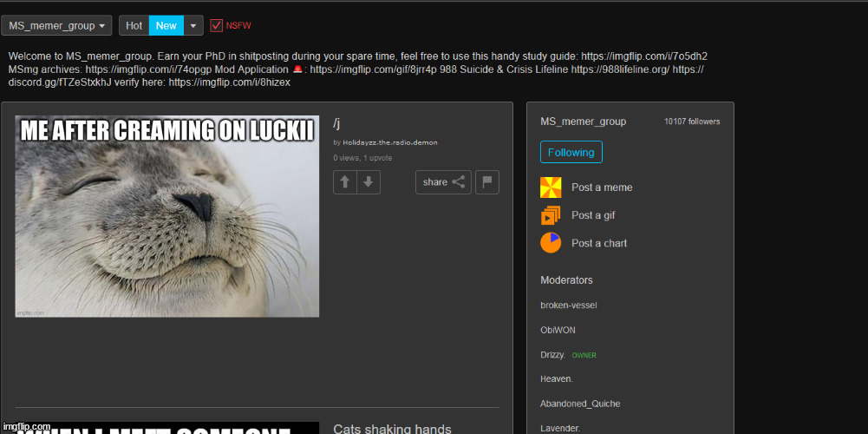Share the seal meme post
The height and width of the screenshot is (434, 868).
tap(444, 182)
